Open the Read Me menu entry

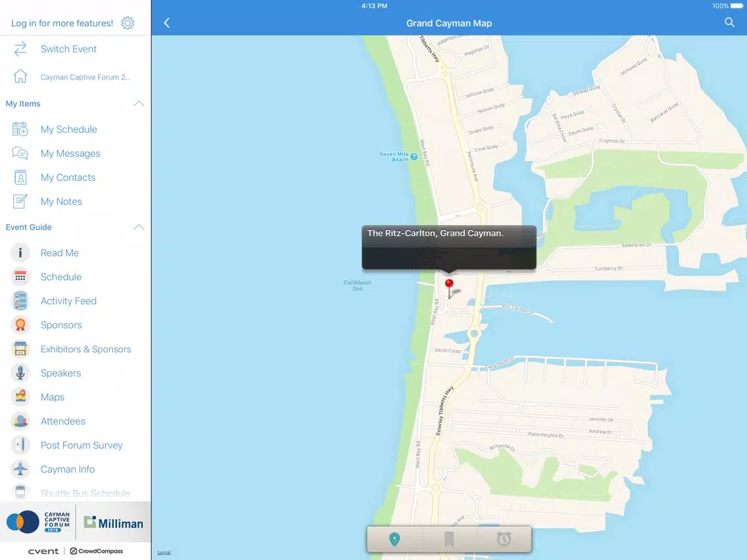[60, 253]
